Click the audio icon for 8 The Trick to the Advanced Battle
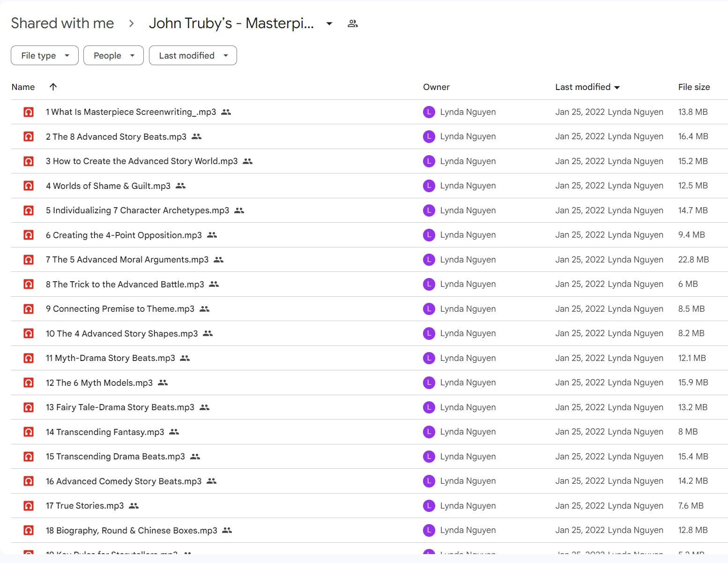The image size is (728, 563). click(29, 284)
